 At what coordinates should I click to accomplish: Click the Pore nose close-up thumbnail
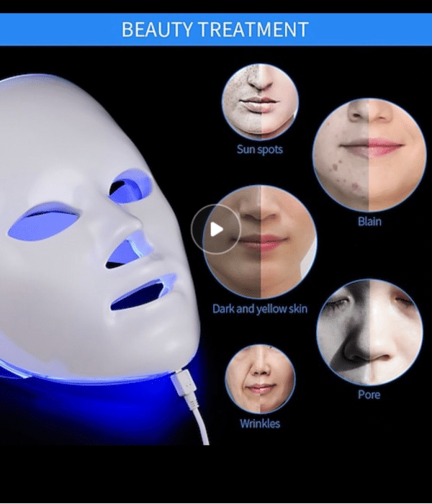[369, 333]
